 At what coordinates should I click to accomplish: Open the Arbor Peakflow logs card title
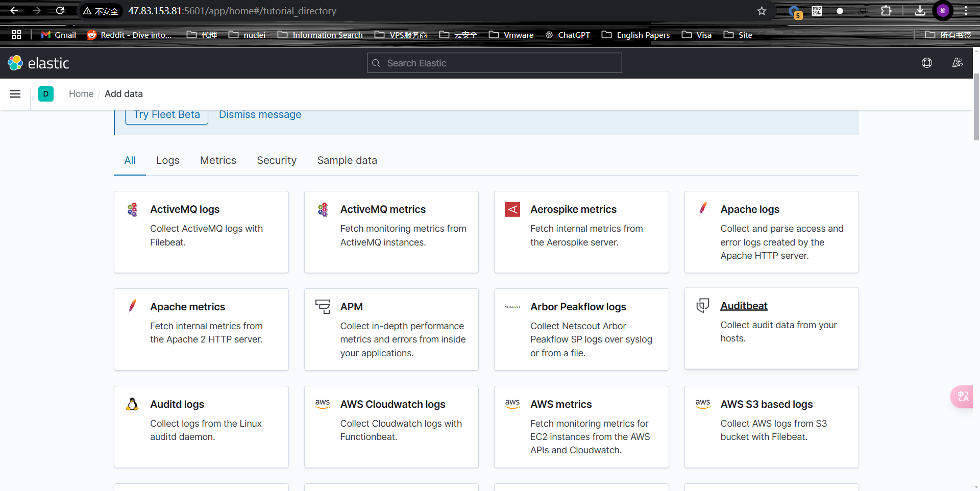coord(578,307)
